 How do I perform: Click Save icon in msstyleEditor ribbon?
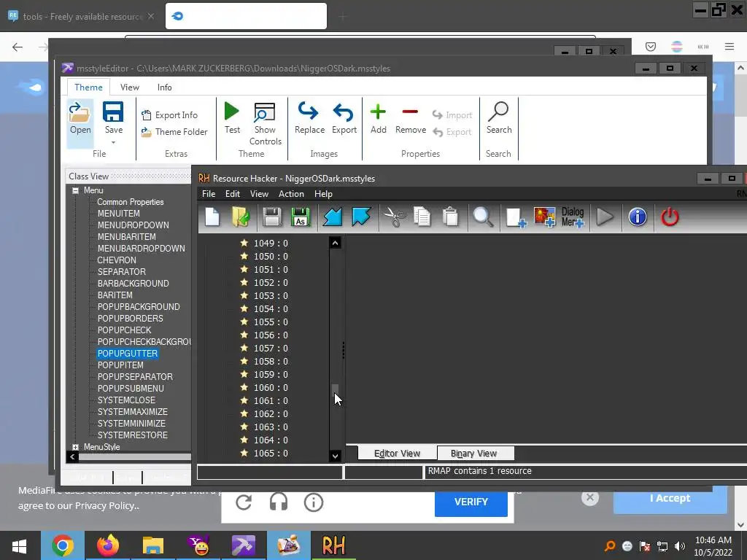pos(113,112)
